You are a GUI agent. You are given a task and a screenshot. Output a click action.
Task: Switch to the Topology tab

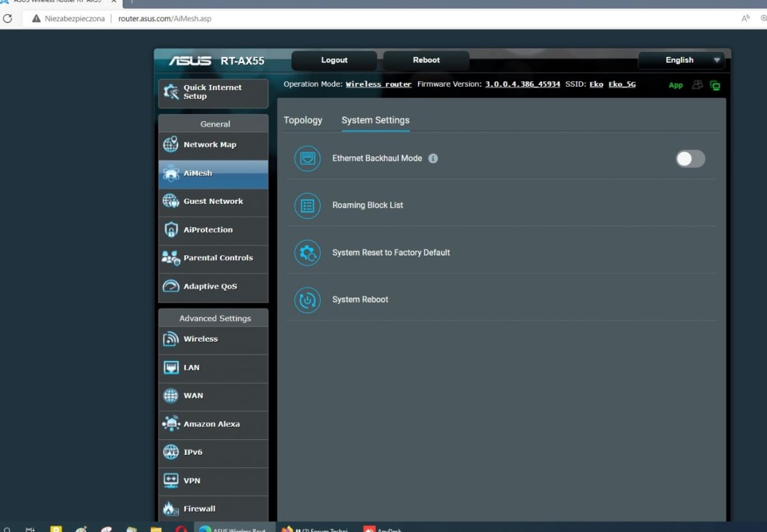(x=303, y=120)
